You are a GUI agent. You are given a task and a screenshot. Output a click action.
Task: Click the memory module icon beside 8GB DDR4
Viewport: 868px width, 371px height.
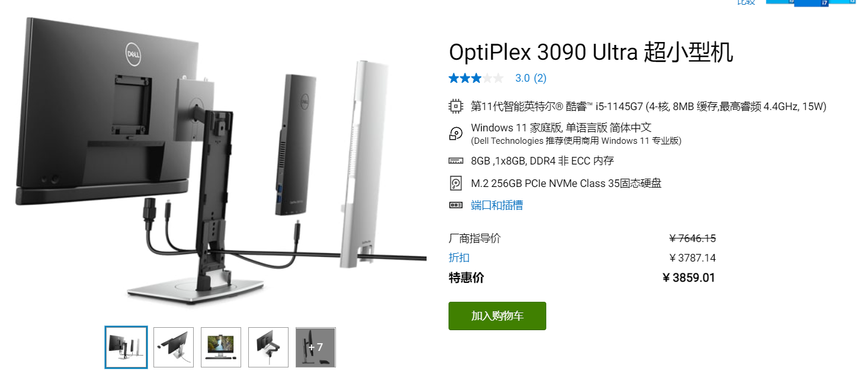(x=456, y=161)
